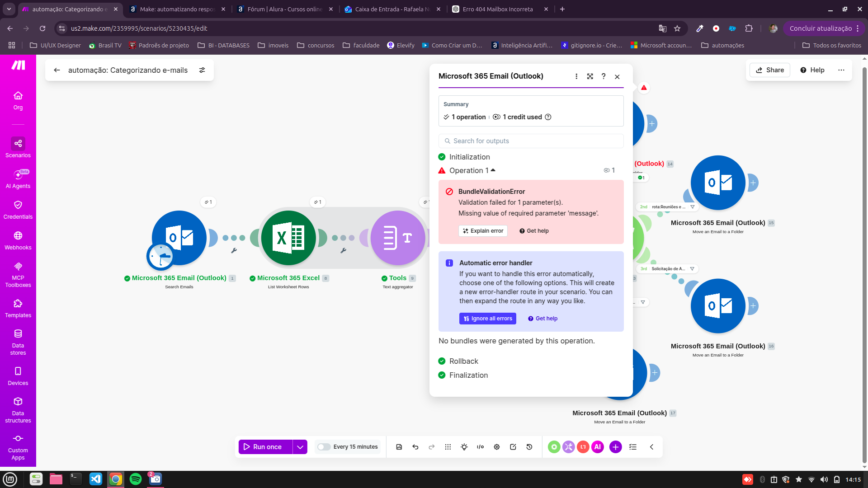Open the Help menu at top right
868x488 pixels.
click(812, 70)
